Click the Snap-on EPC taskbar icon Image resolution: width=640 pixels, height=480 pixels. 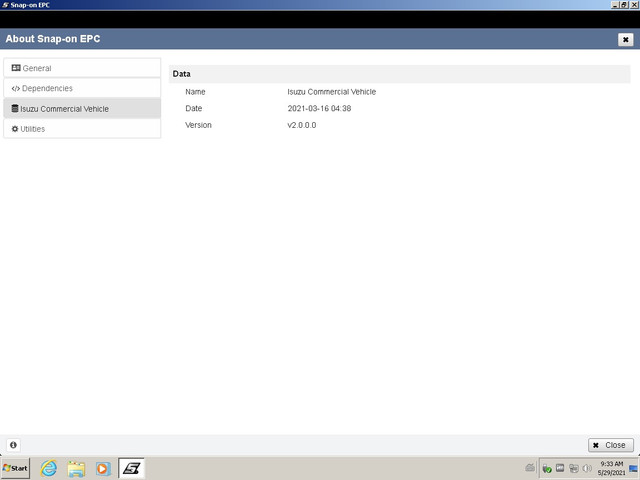point(131,468)
